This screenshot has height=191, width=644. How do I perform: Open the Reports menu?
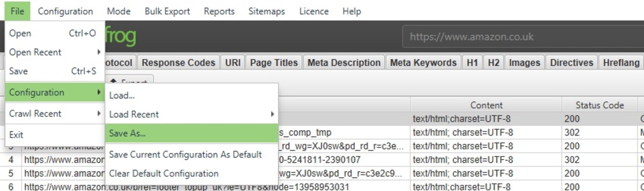tap(219, 11)
